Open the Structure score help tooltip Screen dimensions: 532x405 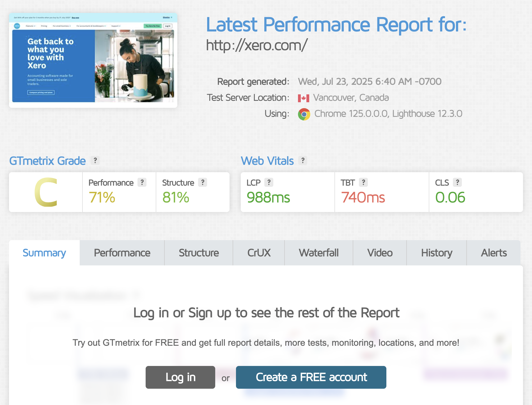(203, 182)
